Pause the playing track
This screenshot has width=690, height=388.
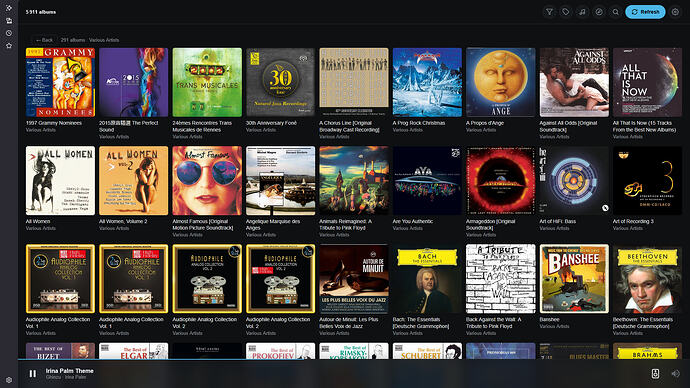click(33, 373)
